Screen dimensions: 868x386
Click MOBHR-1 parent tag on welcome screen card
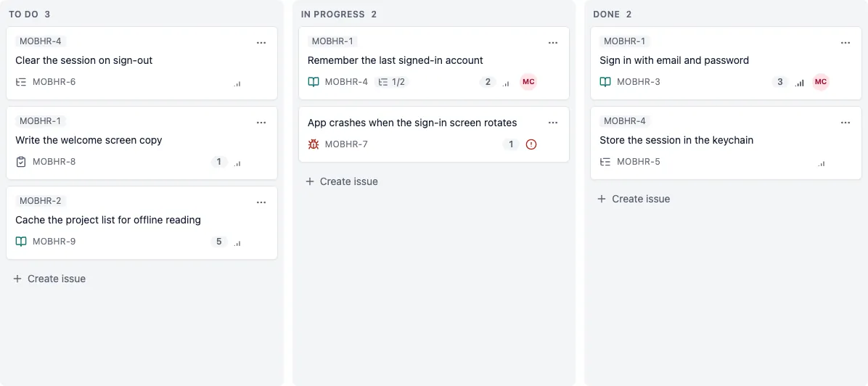pos(41,120)
